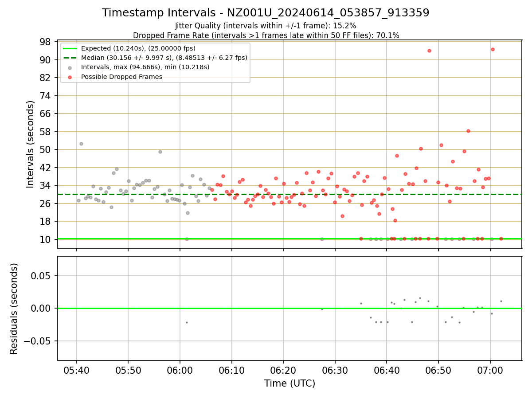This screenshot has height=399, width=532.
Task: Click legend entry 'Median (30.156 +/- 9.997 s)'
Action: [164, 58]
